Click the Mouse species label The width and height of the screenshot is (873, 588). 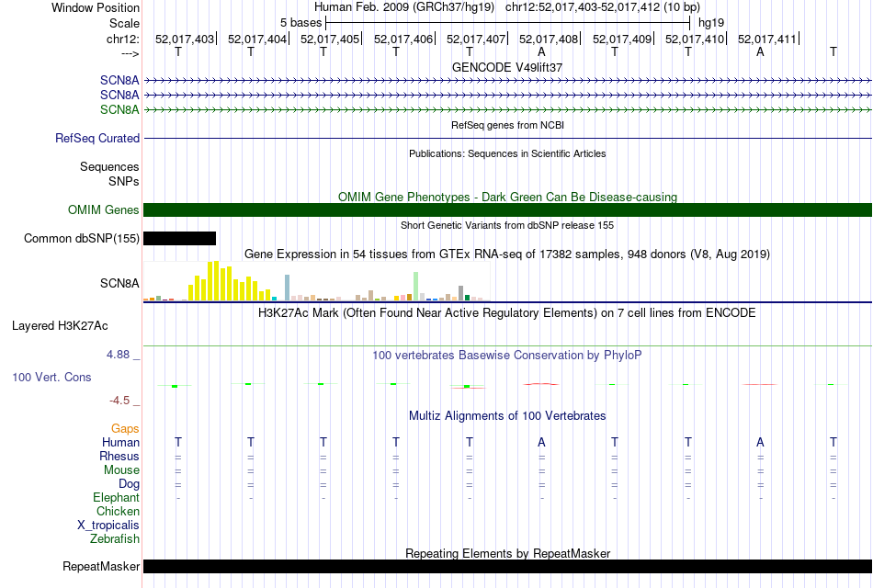[121, 470]
